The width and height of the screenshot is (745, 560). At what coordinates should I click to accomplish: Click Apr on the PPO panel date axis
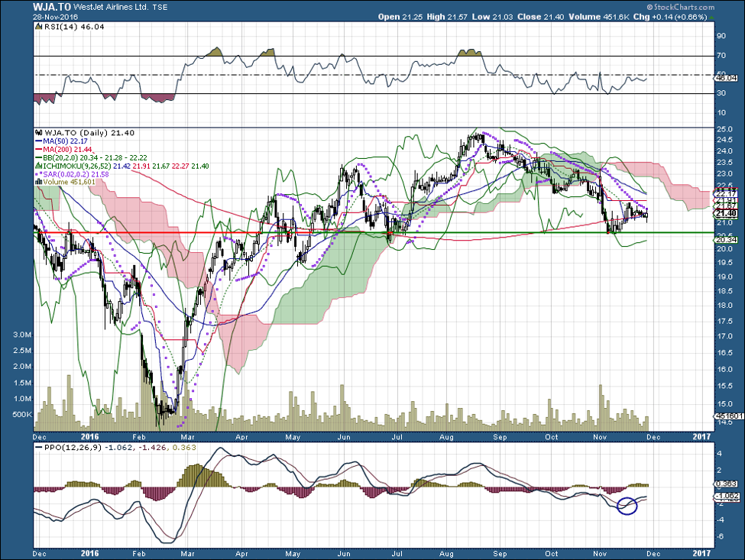(242, 553)
